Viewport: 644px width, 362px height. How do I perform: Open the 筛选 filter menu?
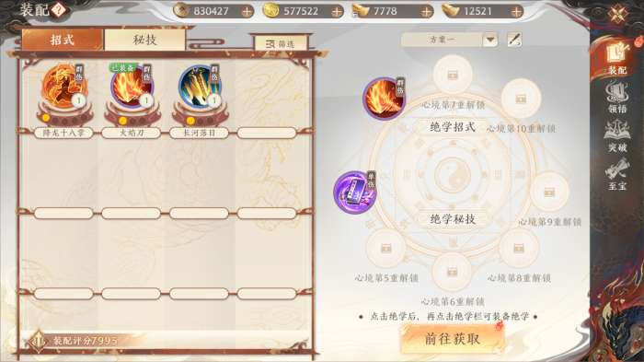tap(281, 43)
